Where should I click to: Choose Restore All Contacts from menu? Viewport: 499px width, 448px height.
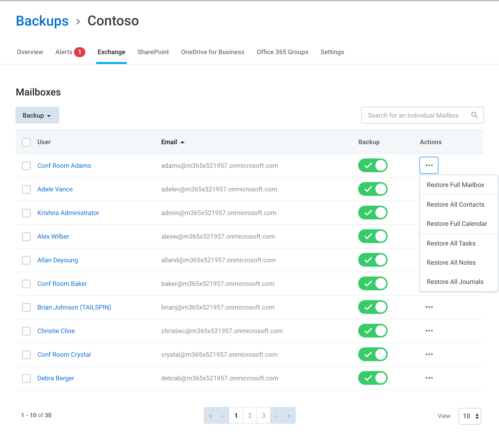(x=459, y=204)
